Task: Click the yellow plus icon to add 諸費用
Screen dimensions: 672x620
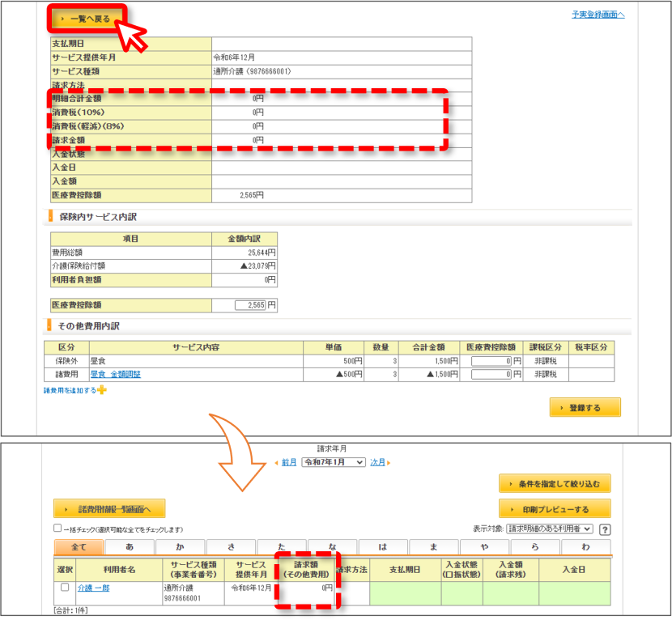Action: (x=101, y=390)
